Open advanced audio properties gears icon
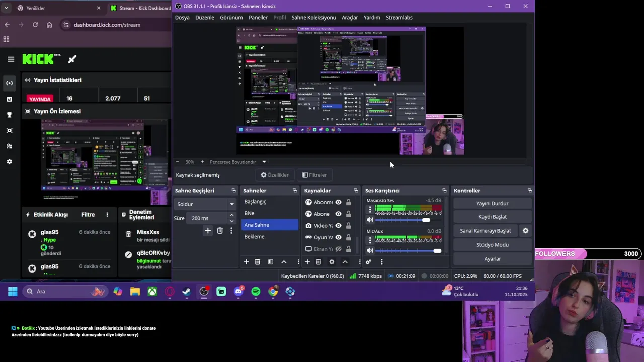The image size is (644, 362). (x=368, y=262)
